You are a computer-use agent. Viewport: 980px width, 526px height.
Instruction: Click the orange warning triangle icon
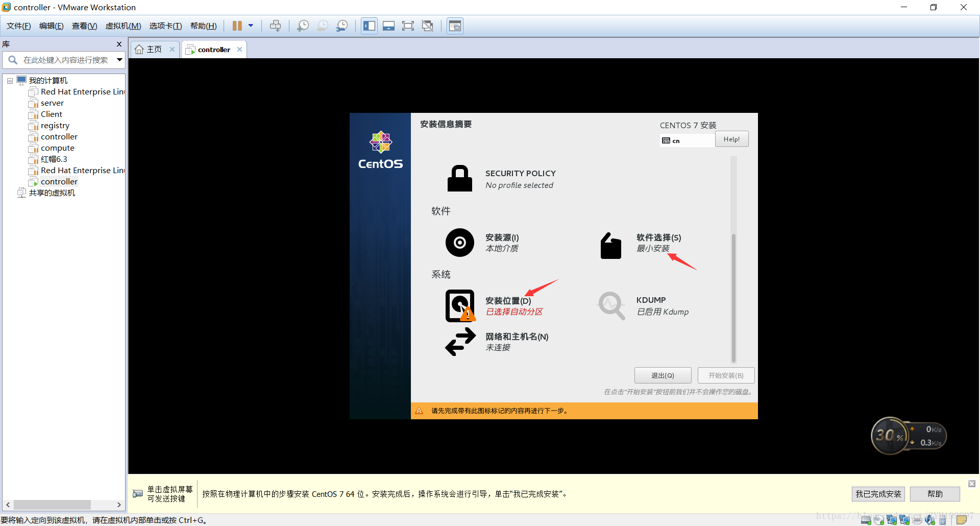point(419,411)
